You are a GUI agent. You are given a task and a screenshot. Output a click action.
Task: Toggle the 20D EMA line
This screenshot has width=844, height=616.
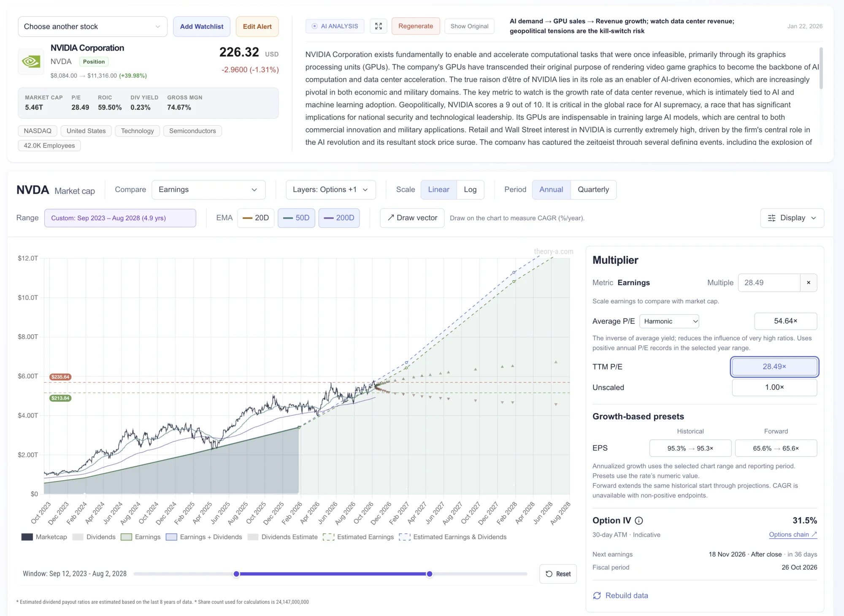[x=256, y=218]
